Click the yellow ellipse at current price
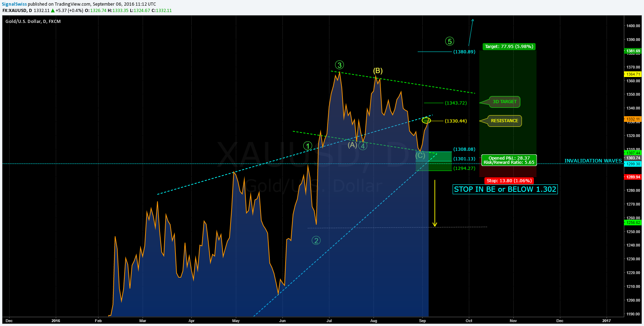The height and width of the screenshot is (326, 644). [x=427, y=121]
